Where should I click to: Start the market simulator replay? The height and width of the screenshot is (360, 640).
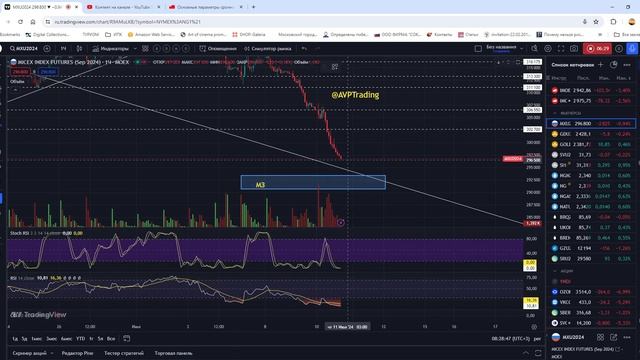(x=268, y=49)
